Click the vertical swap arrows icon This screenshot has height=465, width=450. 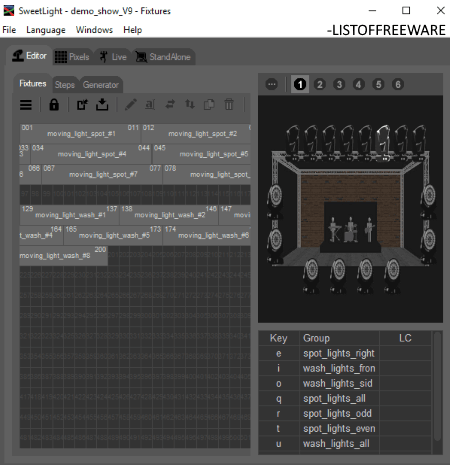(190, 105)
